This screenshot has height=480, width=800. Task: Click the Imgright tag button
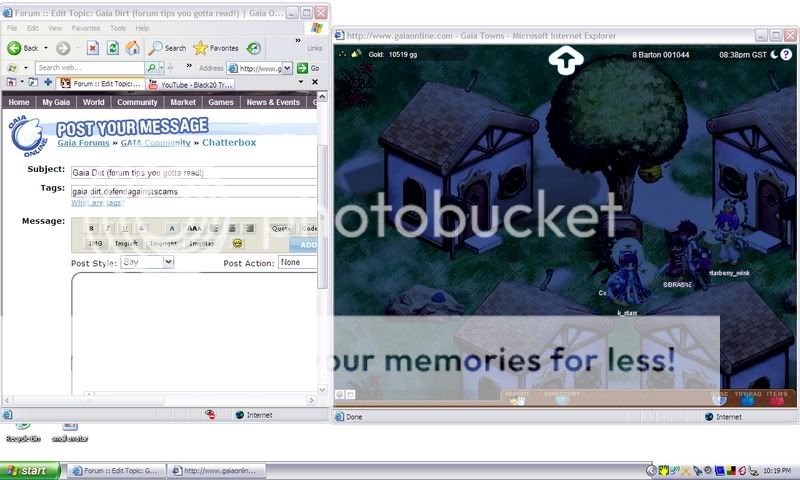163,243
